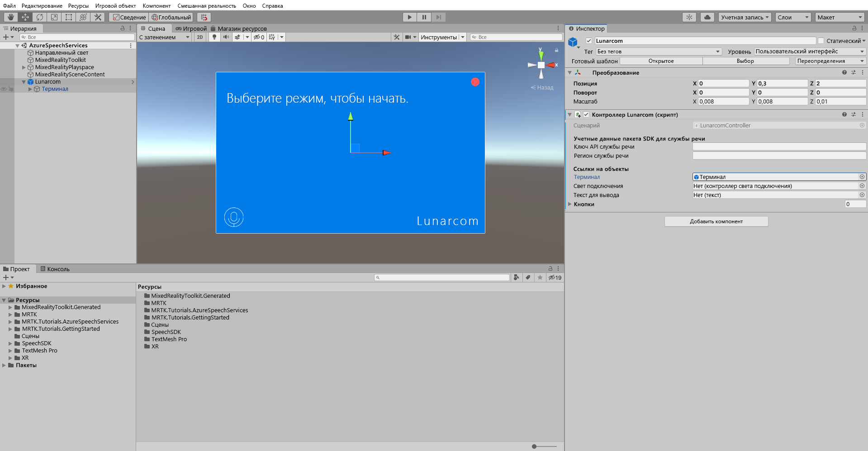Open the Unity cloud services icon
Screen dimensions: 868x451
[707, 17]
